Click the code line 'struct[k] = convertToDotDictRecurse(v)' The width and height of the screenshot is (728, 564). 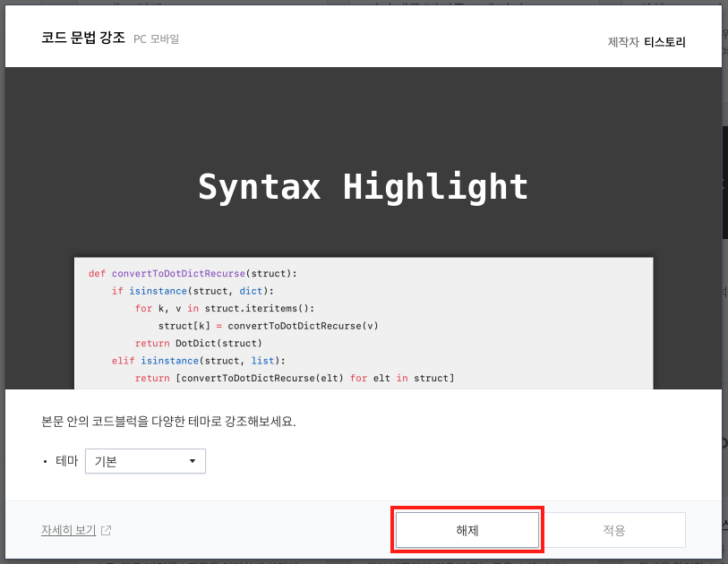(269, 326)
